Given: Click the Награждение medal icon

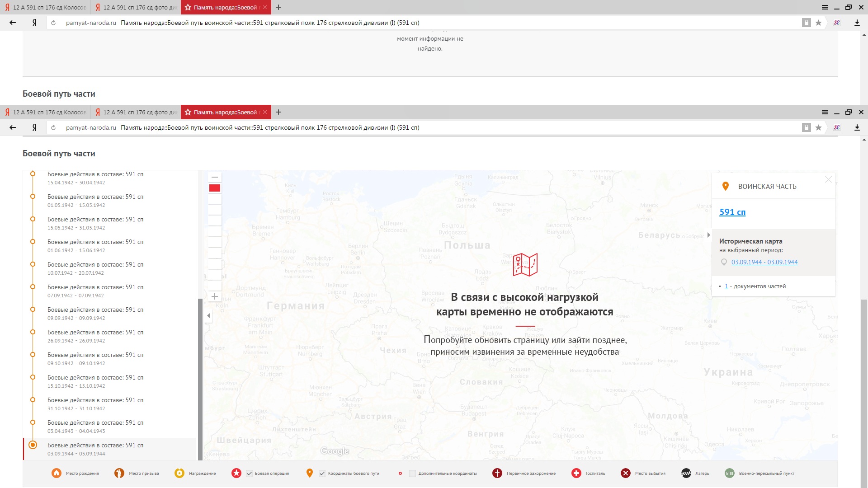Looking at the screenshot, I should [x=179, y=473].
